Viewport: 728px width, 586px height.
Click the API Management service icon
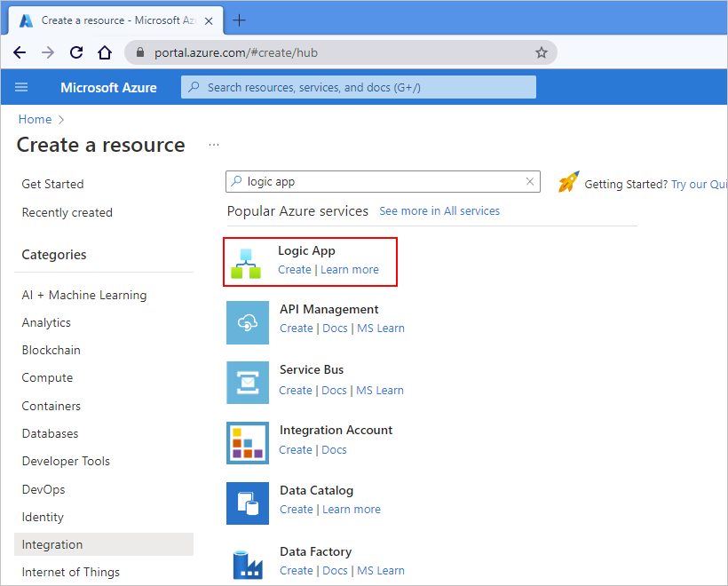tap(248, 322)
